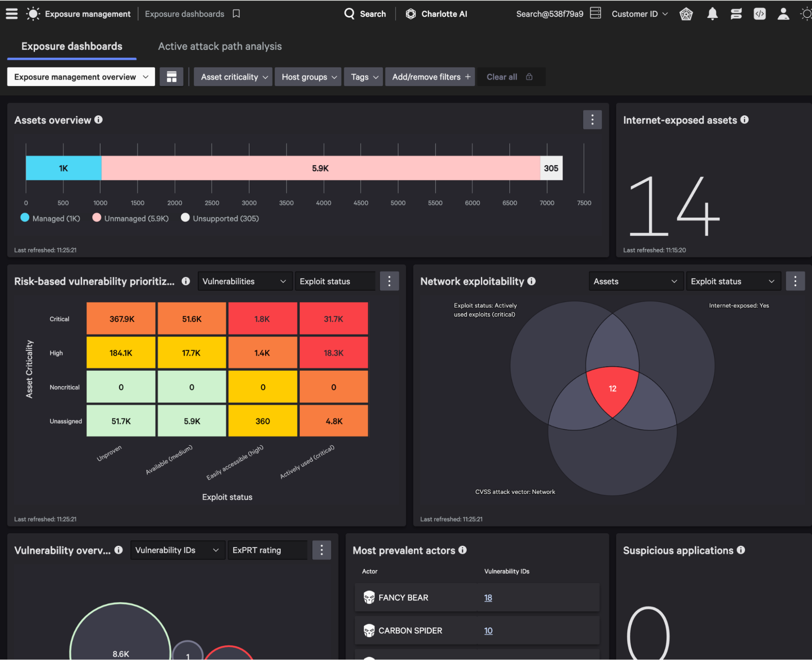Open Asset criticality filter dropdown
The image size is (812, 660).
[x=233, y=77]
